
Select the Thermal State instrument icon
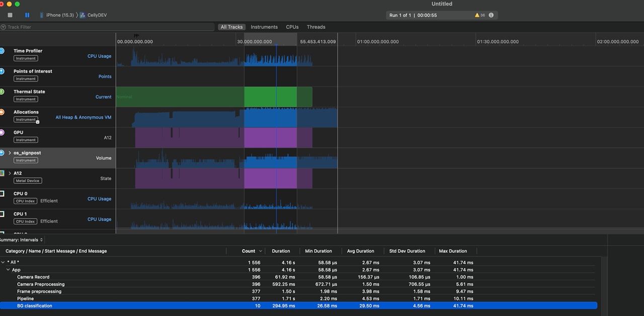point(2,92)
